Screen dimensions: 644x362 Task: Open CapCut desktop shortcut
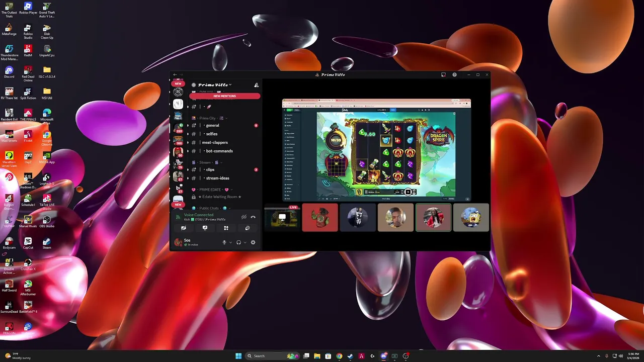tap(28, 243)
